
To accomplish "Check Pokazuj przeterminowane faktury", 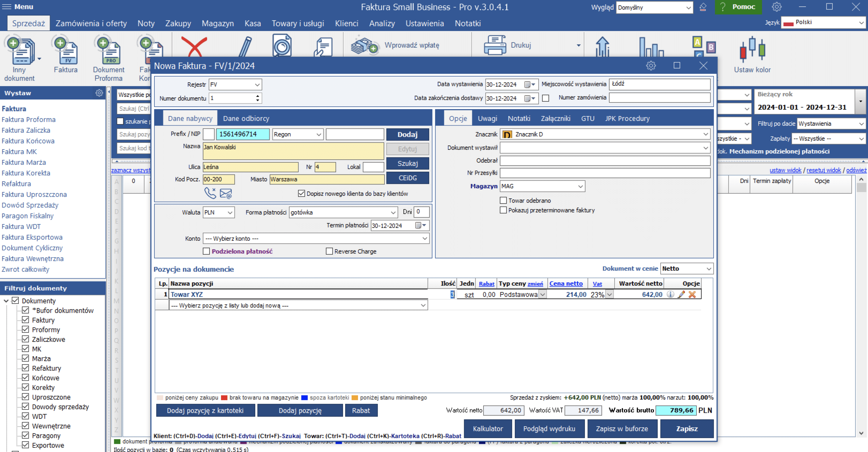I will tap(503, 210).
